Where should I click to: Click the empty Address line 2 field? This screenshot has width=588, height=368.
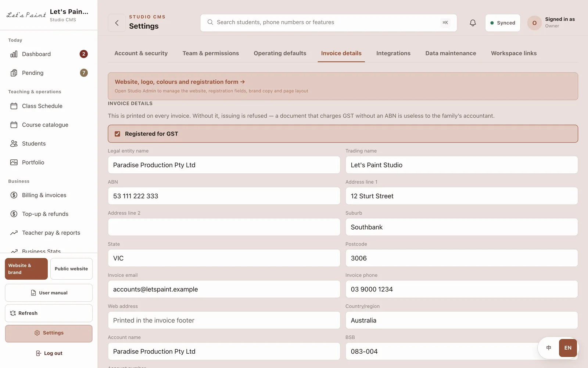(224, 227)
